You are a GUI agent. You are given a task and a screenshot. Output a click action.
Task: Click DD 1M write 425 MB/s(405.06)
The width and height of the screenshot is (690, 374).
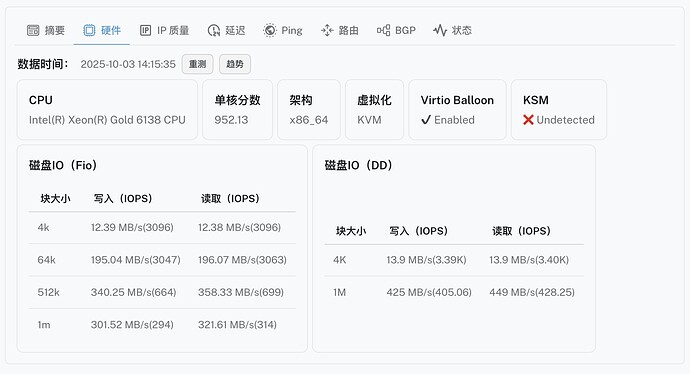pyautogui.click(x=429, y=292)
